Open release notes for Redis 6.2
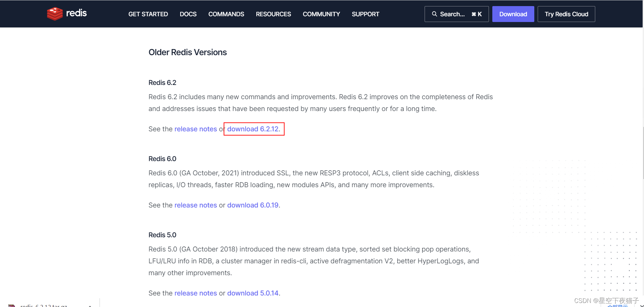644x307 pixels. [x=196, y=129]
